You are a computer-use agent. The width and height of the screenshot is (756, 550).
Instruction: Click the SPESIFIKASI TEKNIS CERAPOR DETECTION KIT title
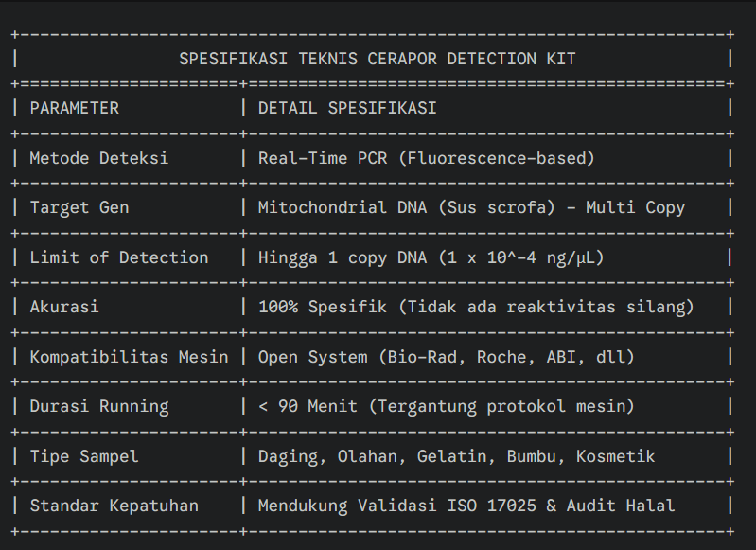(378, 59)
